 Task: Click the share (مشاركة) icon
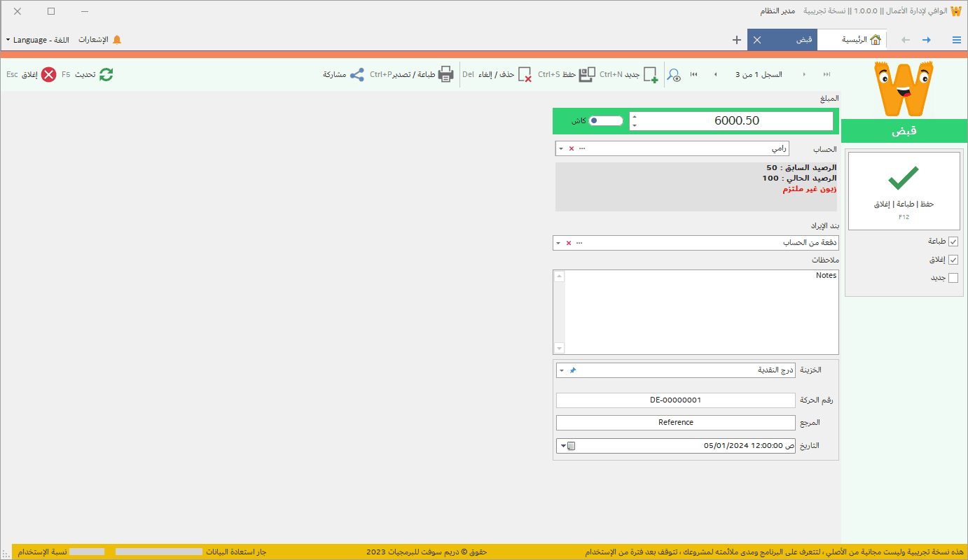pyautogui.click(x=357, y=74)
